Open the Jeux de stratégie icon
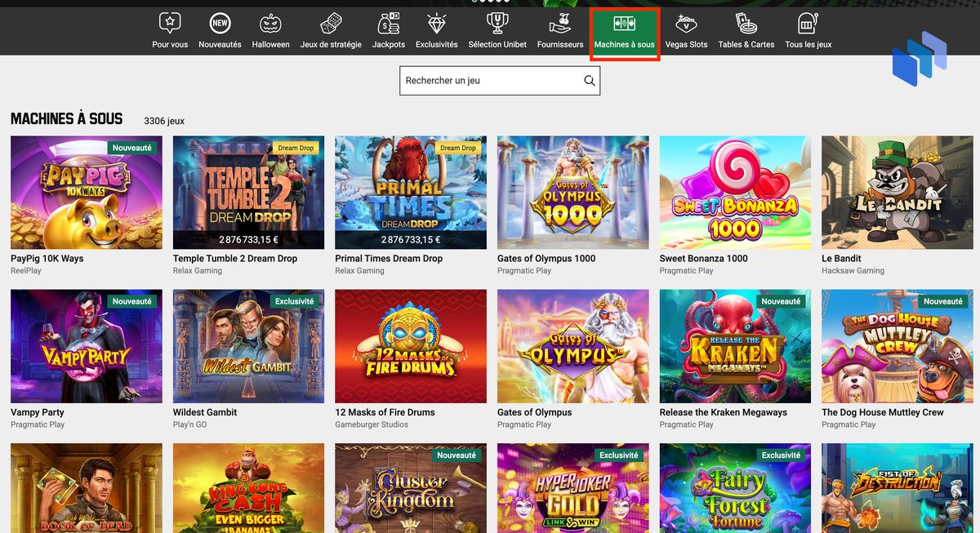 click(x=331, y=23)
